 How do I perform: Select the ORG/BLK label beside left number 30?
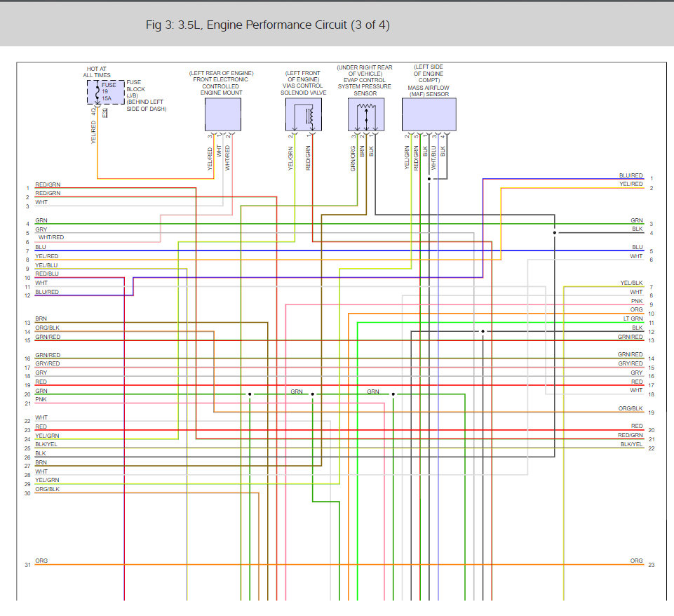tap(47, 489)
